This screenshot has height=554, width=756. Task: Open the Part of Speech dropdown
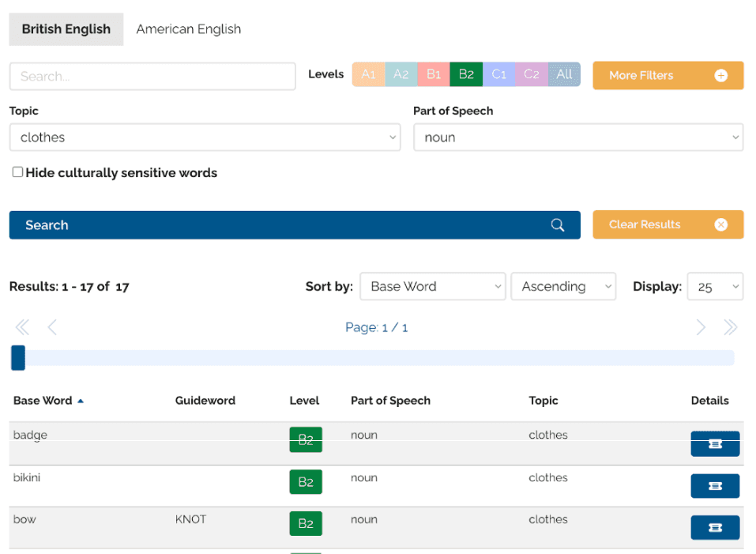(x=577, y=138)
